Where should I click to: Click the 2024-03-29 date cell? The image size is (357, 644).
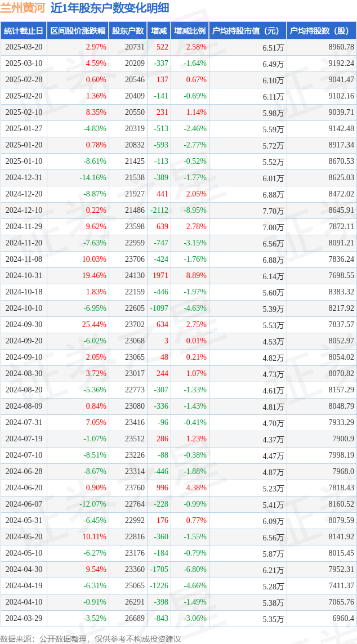tap(24, 618)
